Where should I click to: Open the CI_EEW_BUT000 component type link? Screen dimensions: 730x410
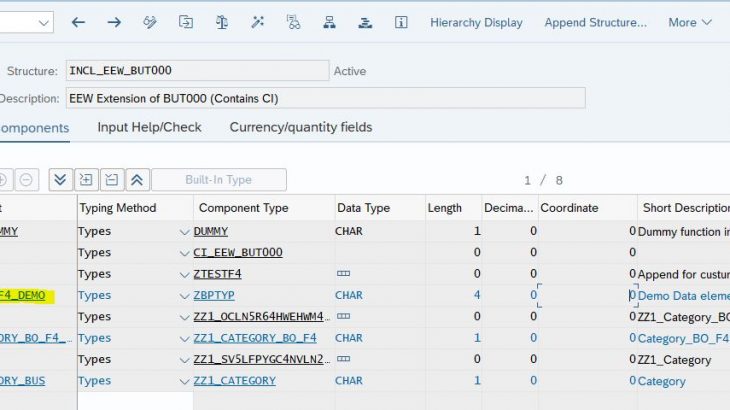coord(238,252)
